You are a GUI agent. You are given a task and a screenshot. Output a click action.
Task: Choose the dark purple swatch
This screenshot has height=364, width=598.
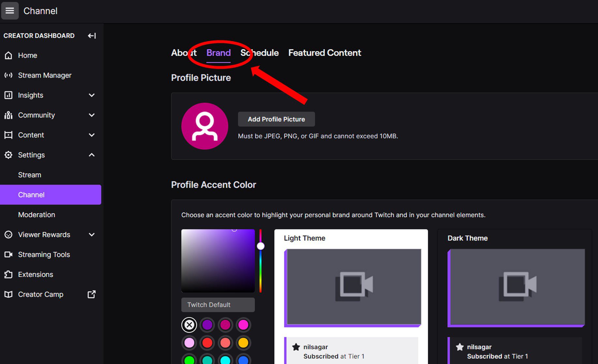pyautogui.click(x=207, y=325)
